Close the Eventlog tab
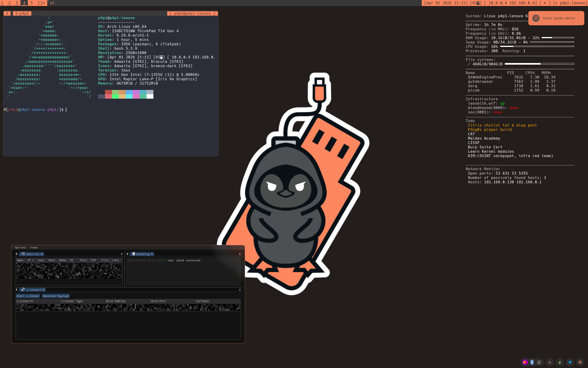This screenshot has height=368, width=588. pos(152,254)
